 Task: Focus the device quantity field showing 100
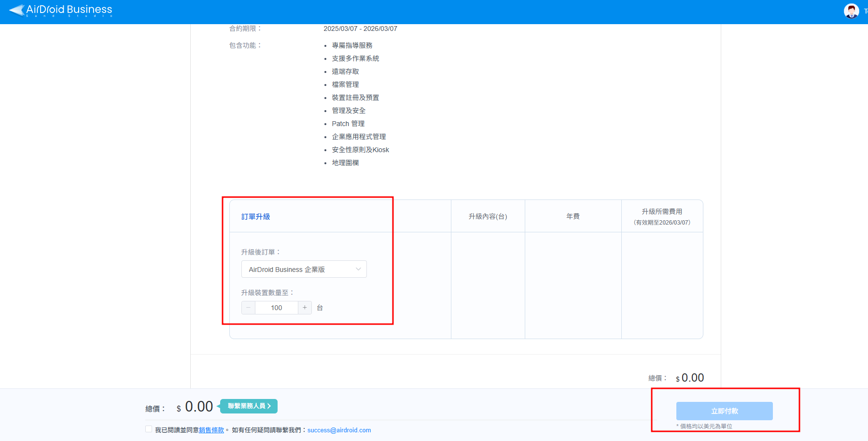277,308
